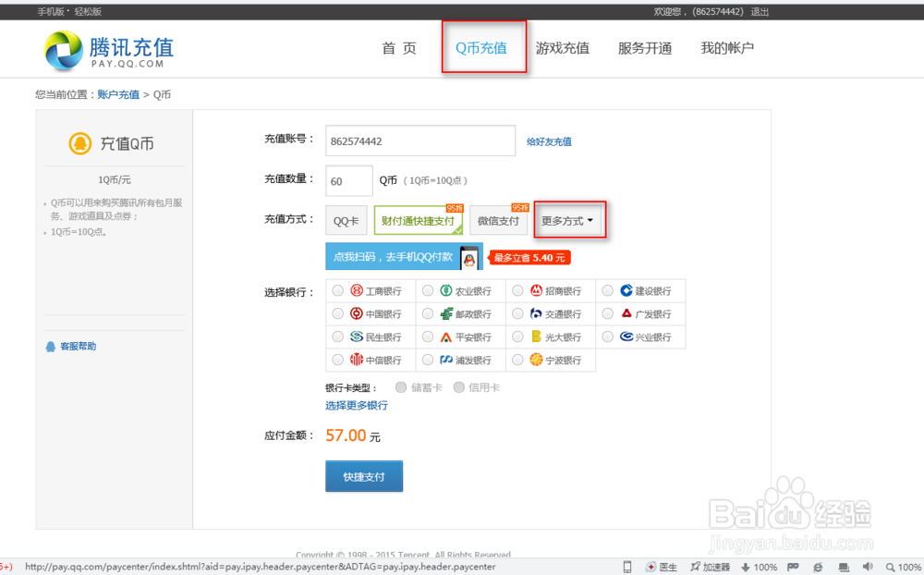Select the 工商银行 radio button
This screenshot has height=575, width=924.
coord(337,290)
